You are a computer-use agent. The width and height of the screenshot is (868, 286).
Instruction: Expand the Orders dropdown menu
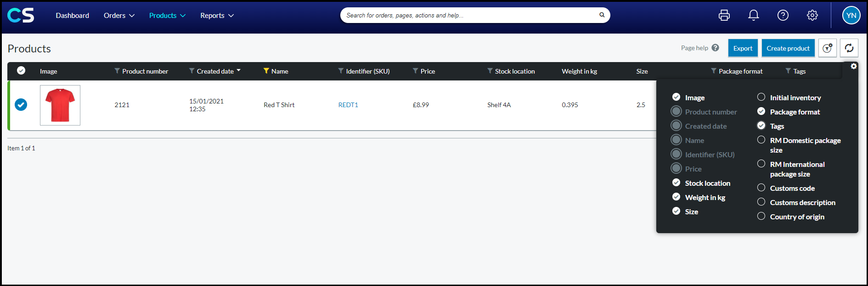[119, 16]
